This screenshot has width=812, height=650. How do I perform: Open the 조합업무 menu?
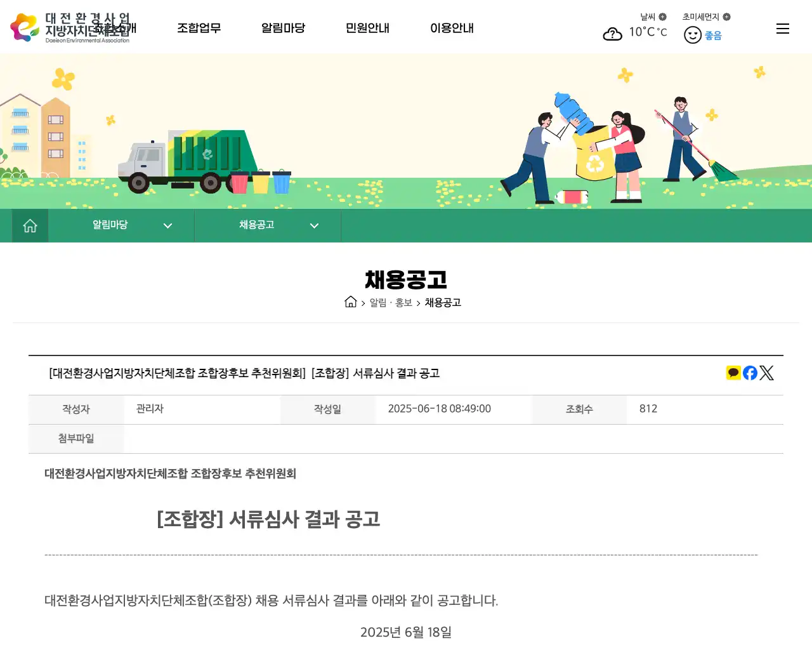click(199, 28)
